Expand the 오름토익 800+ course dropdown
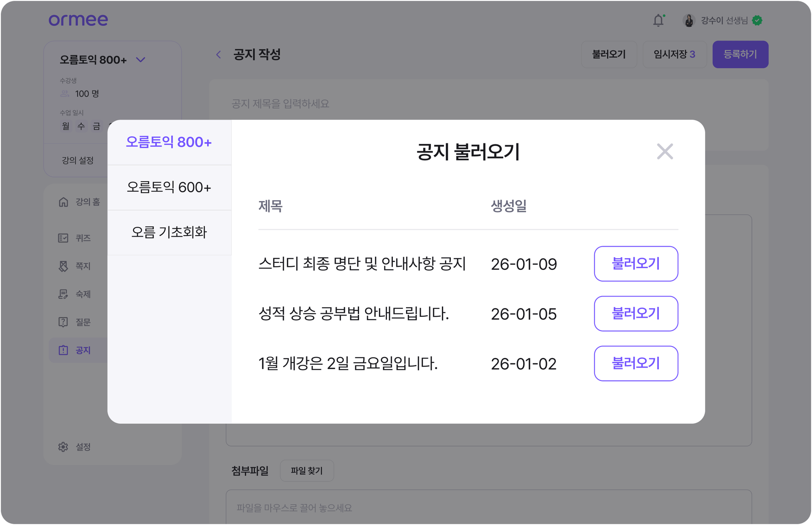Screen dimensions: 812x525 tap(141, 60)
